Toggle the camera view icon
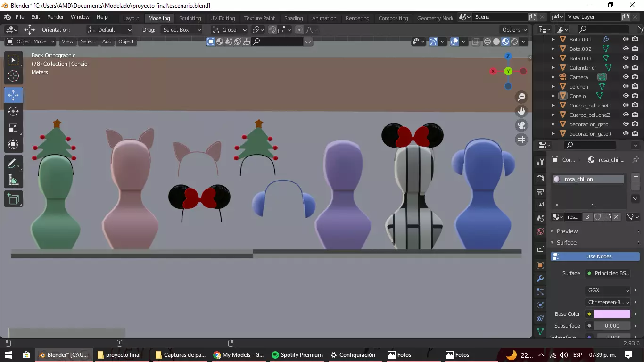 tap(521, 125)
